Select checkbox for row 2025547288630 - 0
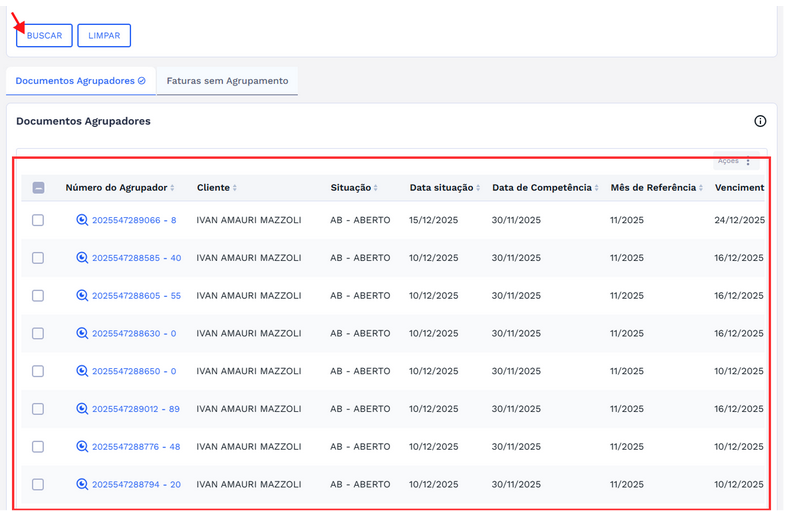This screenshot has width=793, height=525. pos(38,333)
